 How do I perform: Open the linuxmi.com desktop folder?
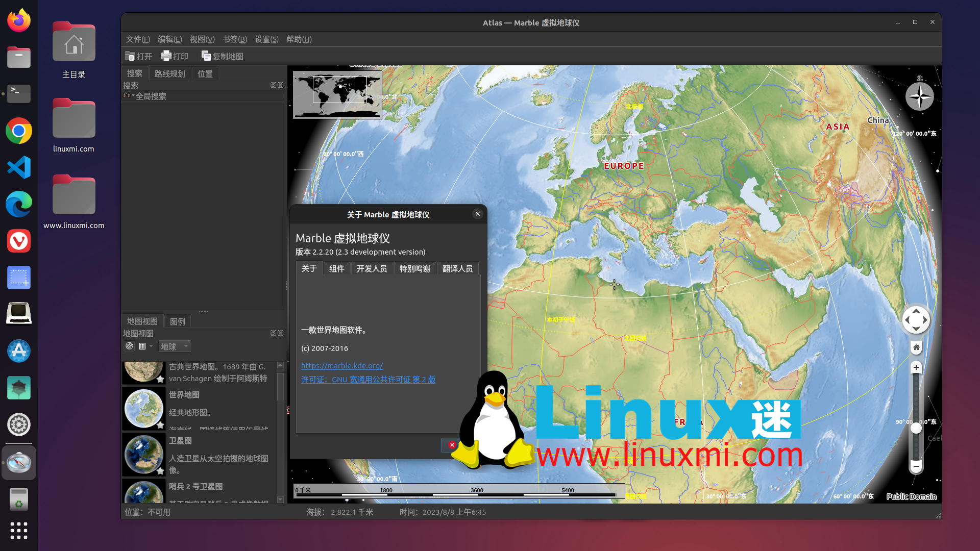(73, 126)
